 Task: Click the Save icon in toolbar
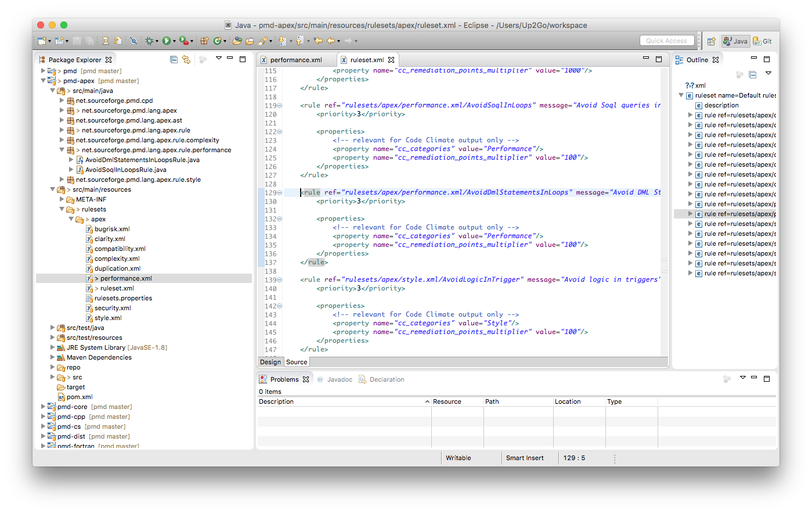point(77,41)
